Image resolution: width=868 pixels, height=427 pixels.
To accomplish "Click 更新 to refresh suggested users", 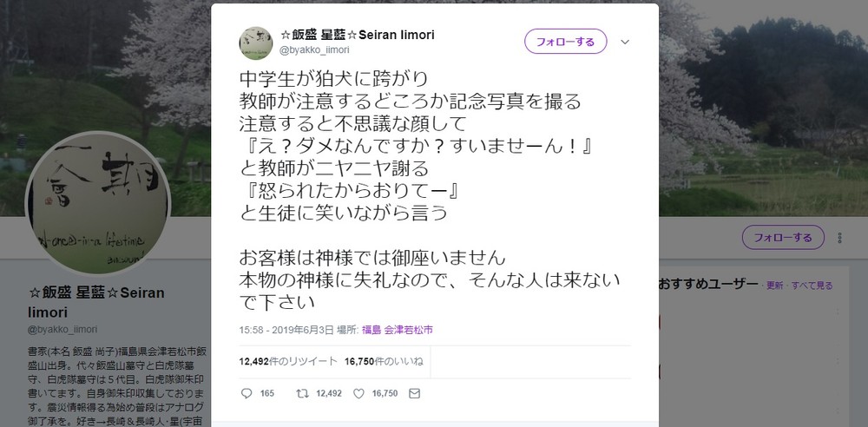I will (x=774, y=285).
